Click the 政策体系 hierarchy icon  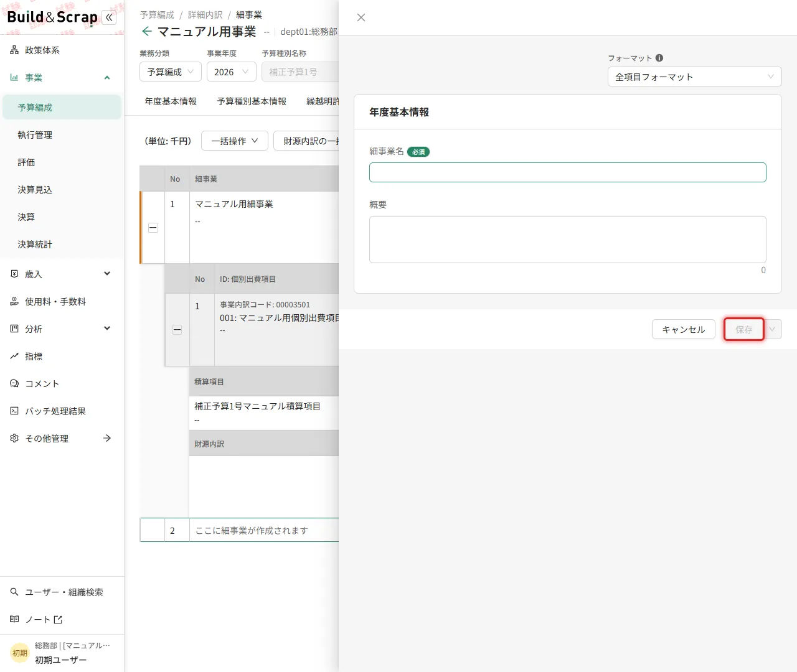14,50
